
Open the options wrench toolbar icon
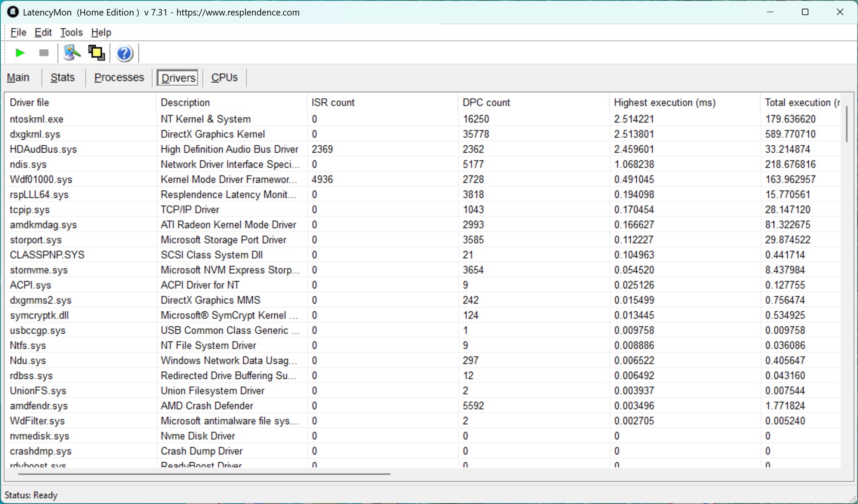coord(72,53)
